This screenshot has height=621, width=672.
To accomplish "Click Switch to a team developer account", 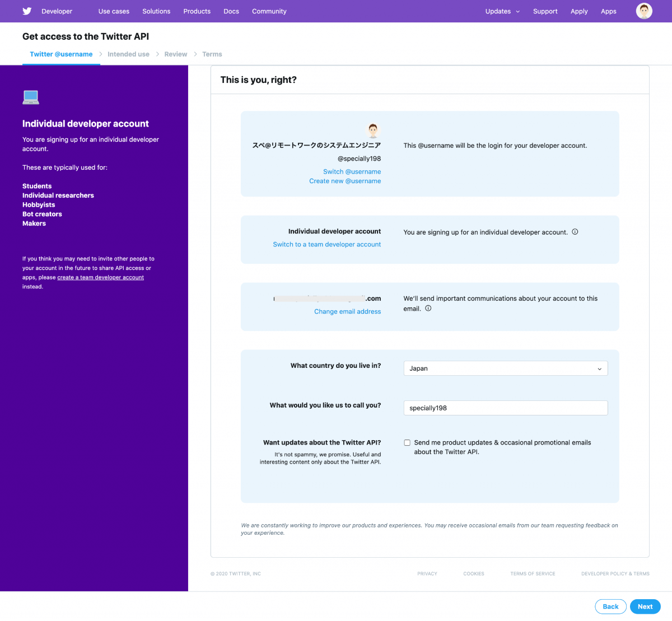I will [327, 245].
